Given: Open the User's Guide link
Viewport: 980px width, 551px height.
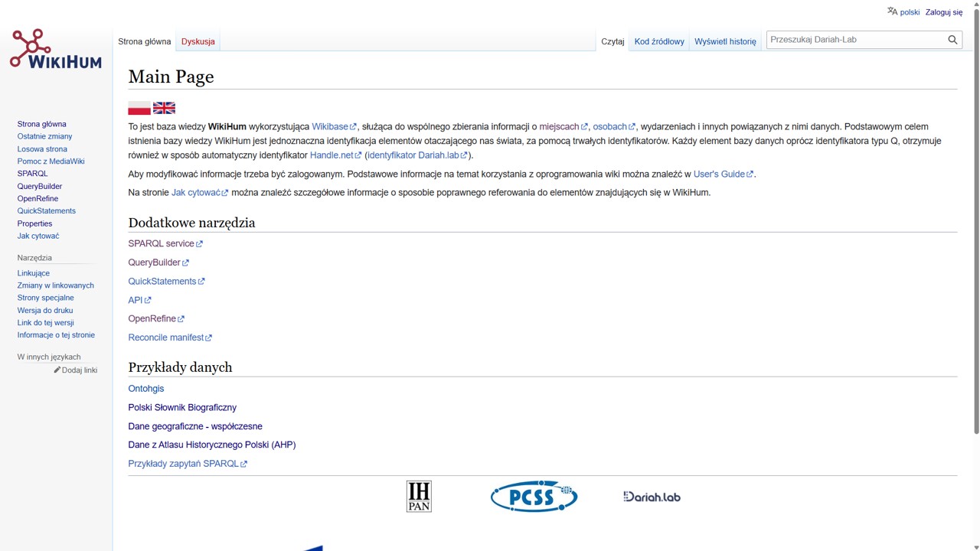Looking at the screenshot, I should [718, 174].
